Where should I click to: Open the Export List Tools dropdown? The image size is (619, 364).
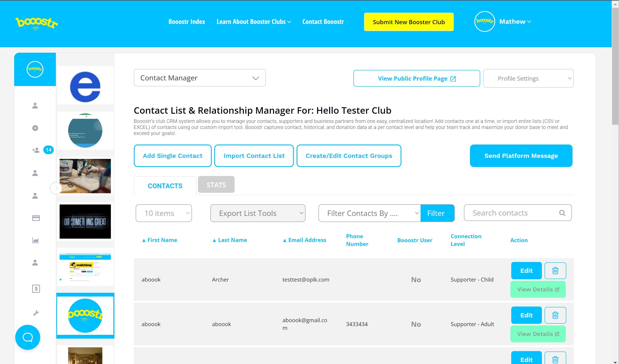coord(258,213)
